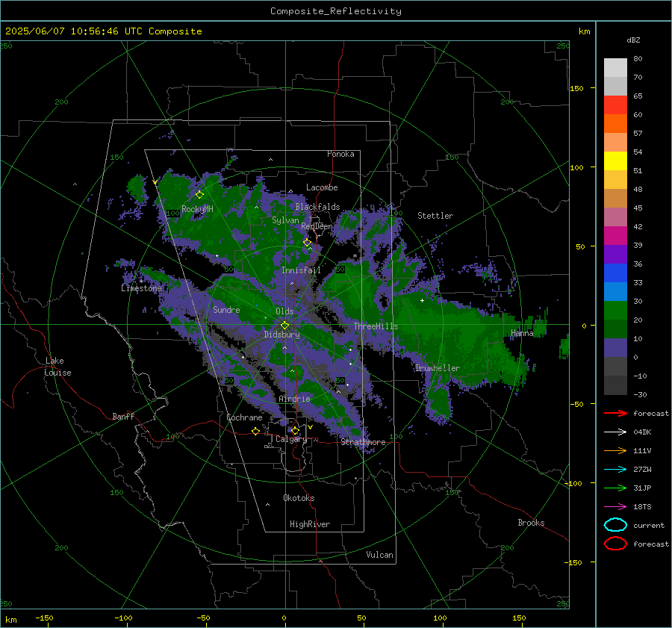Screen dimensions: 672x628
Task: Click the yellow diamond marker near RockyMH
Action: [199, 195]
